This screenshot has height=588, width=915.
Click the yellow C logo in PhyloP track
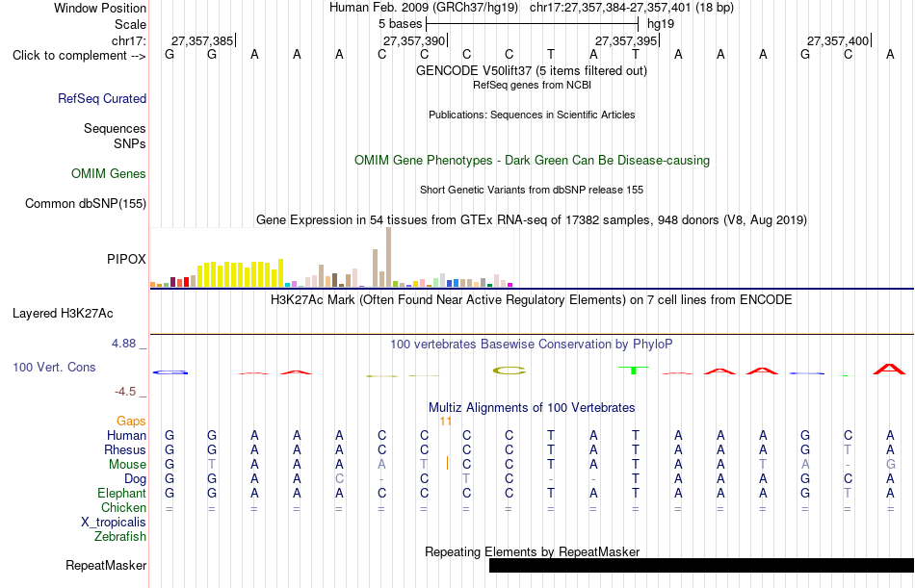point(510,371)
